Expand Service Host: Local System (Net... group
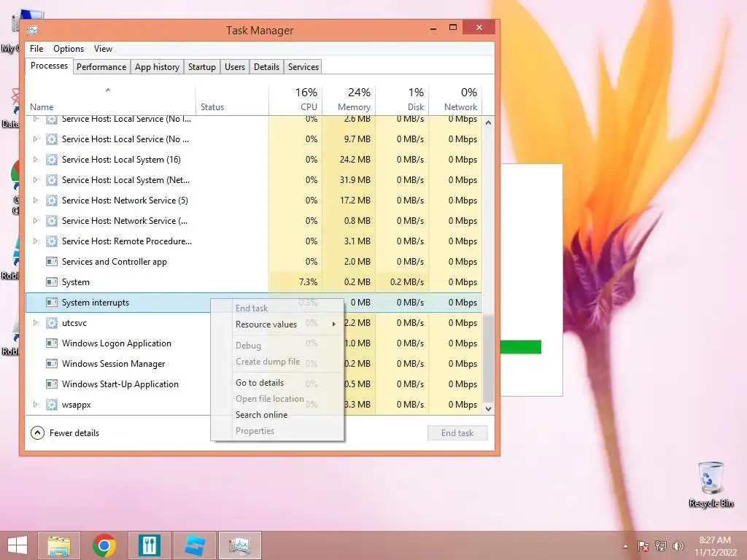This screenshot has height=560, width=747. click(35, 180)
